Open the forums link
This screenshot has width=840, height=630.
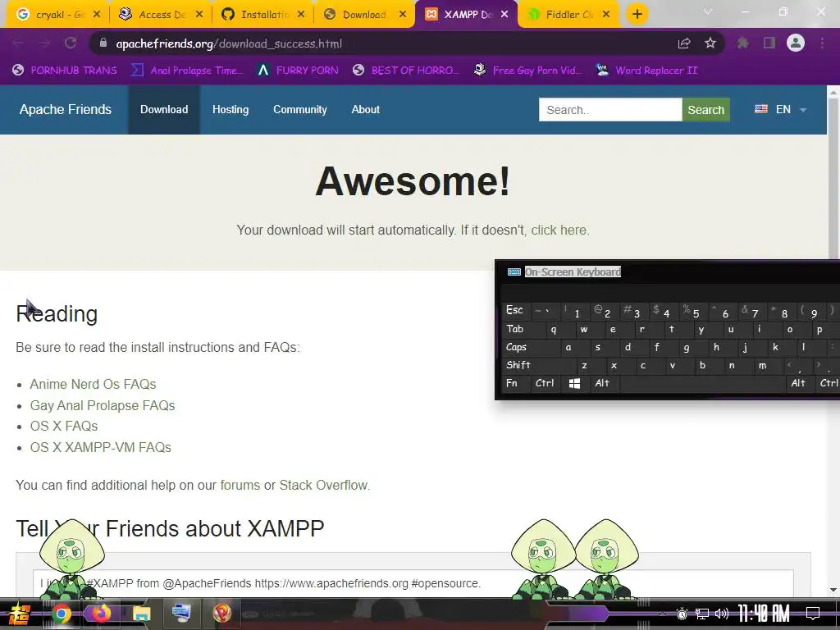(x=240, y=485)
